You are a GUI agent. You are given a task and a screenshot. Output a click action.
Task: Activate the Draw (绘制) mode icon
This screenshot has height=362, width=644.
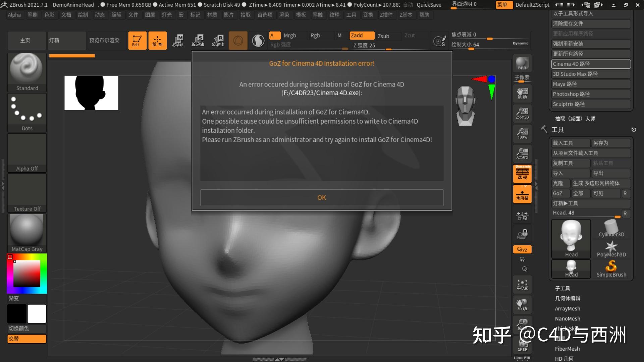coord(157,41)
